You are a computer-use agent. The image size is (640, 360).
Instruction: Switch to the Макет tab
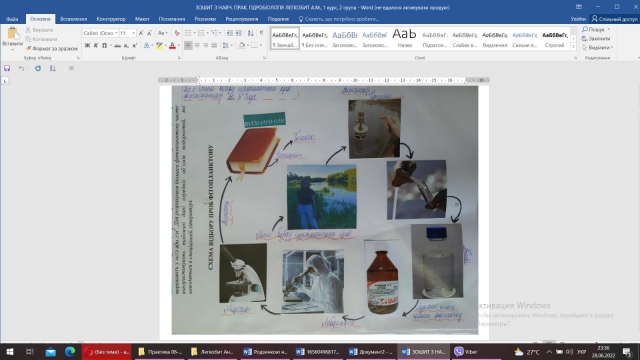pos(142,19)
